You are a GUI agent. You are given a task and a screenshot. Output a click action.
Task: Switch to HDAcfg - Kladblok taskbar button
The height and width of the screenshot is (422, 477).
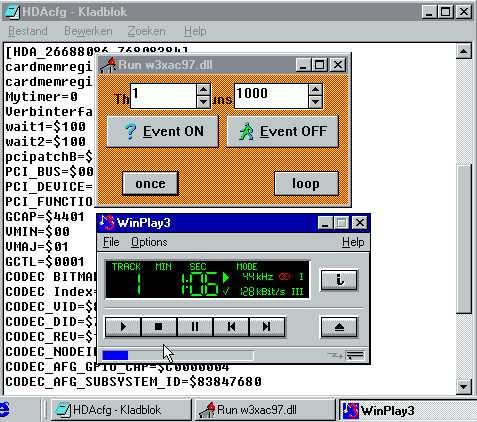pyautogui.click(x=121, y=410)
